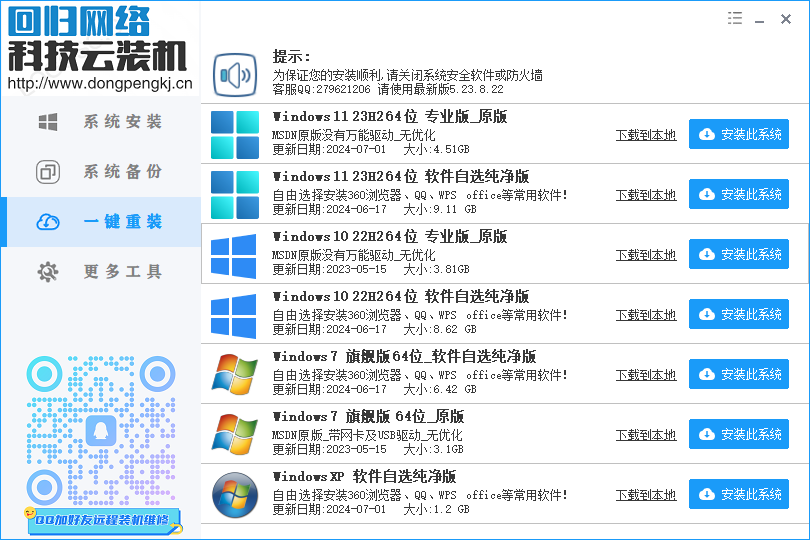Viewport: 810px width, 540px height.
Task: Open the 系统安装 sidebar tab
Action: coord(101,122)
